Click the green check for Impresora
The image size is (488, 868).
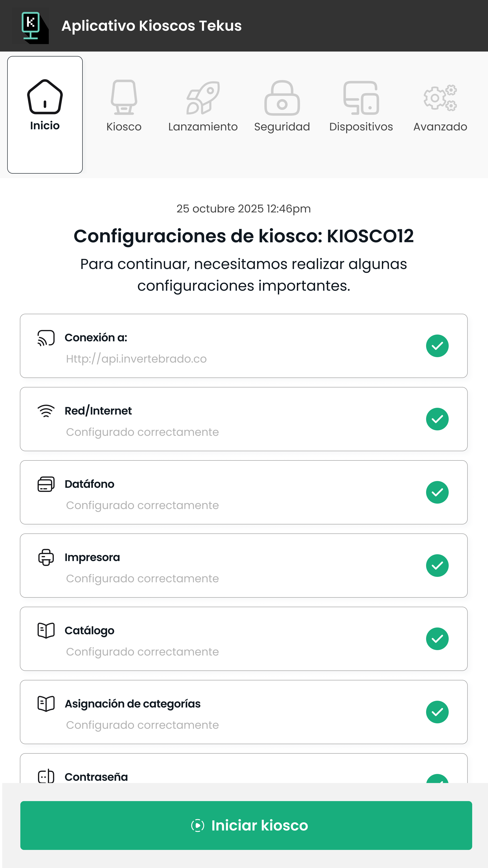pyautogui.click(x=437, y=565)
